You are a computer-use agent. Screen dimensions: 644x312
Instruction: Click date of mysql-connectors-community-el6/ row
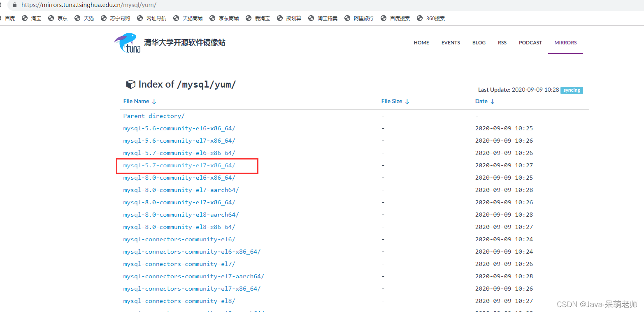point(504,239)
